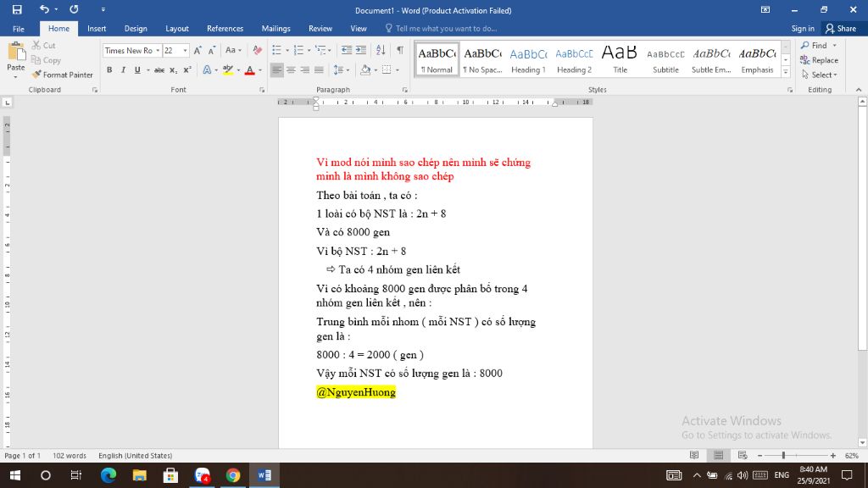Open the Mailings tab
Viewport: 868px width, 488px height.
275,29
